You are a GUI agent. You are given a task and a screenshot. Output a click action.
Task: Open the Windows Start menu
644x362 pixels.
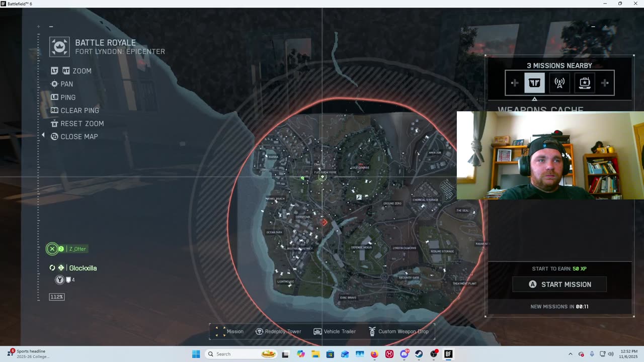click(196, 354)
